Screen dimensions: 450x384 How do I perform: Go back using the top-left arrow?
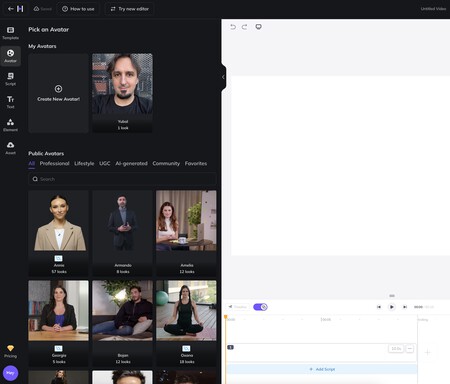[x=11, y=9]
